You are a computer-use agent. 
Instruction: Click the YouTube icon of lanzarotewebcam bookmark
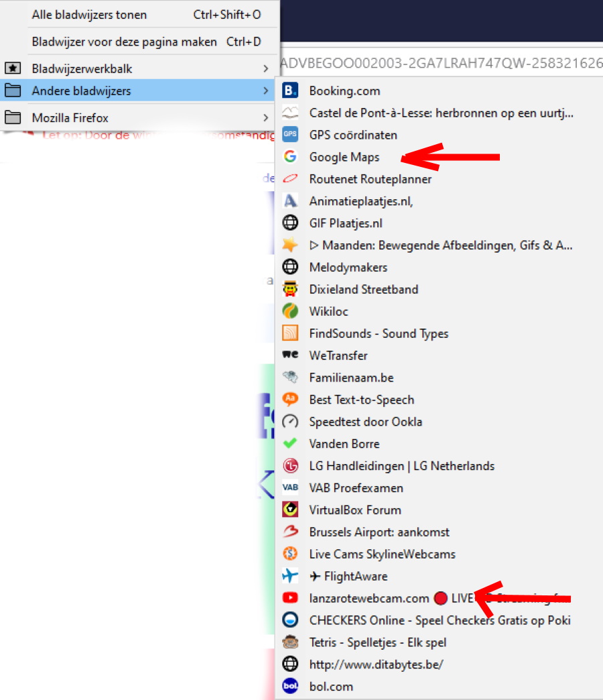tap(290, 597)
